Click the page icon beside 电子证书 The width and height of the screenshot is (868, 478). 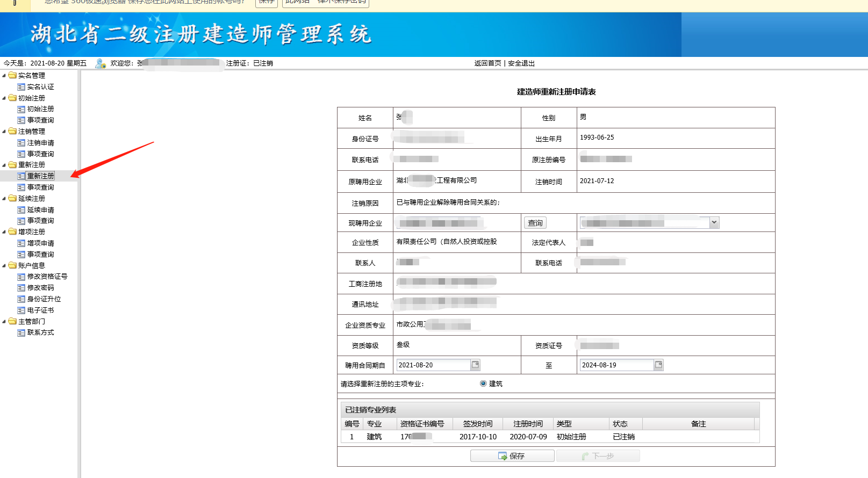point(21,310)
